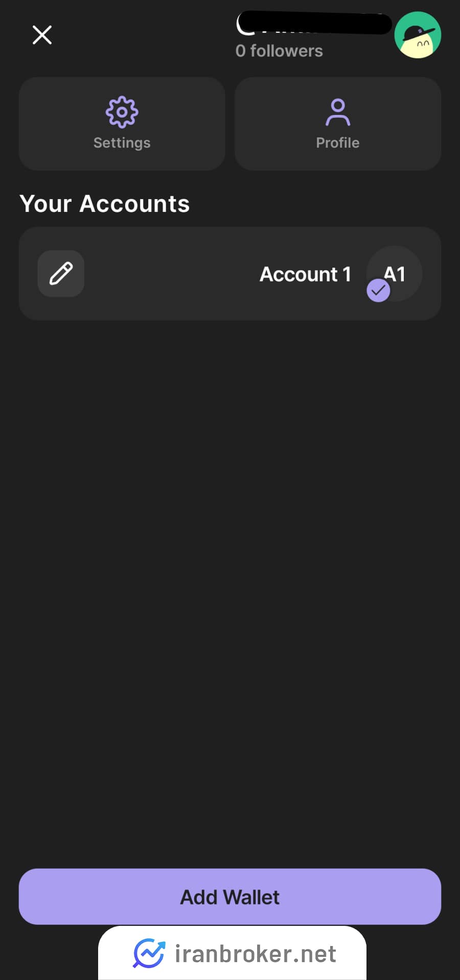The image size is (460, 980).
Task: Tap the A1 account badge
Action: pos(395,274)
